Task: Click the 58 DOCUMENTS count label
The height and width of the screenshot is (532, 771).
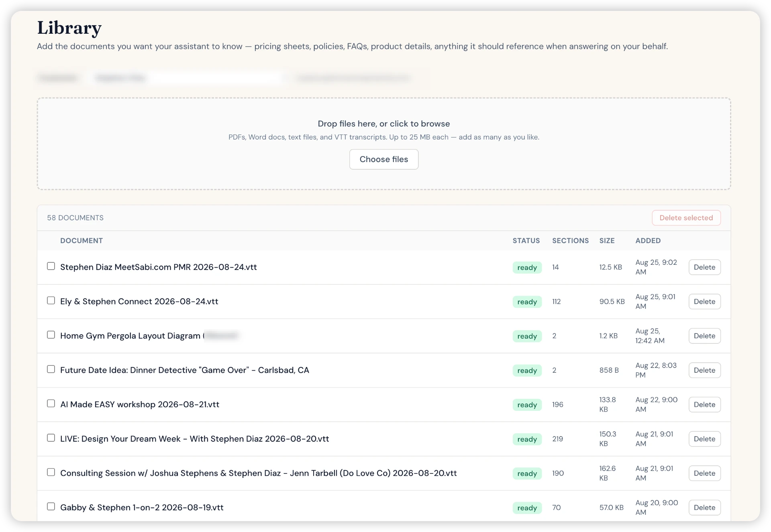Action: click(75, 218)
